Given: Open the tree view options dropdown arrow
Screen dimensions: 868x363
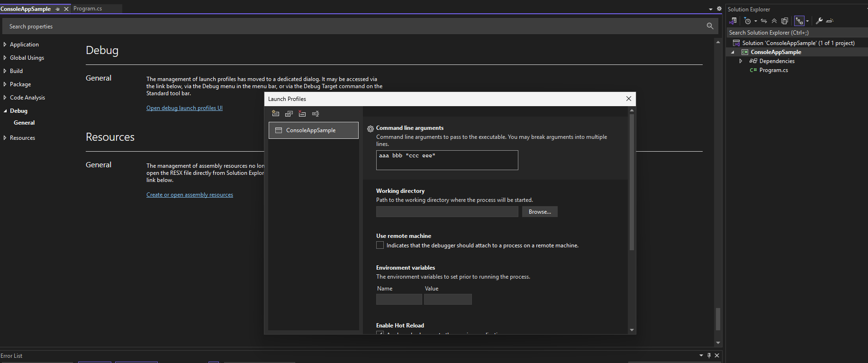Looking at the screenshot, I should click(x=807, y=21).
